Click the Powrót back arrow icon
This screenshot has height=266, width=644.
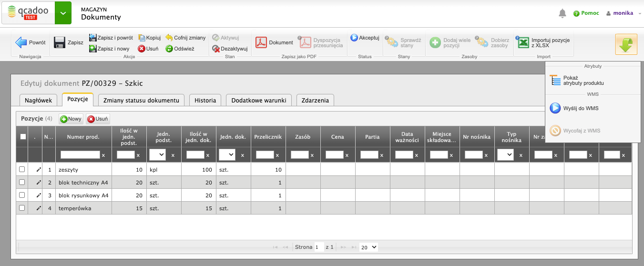point(21,43)
